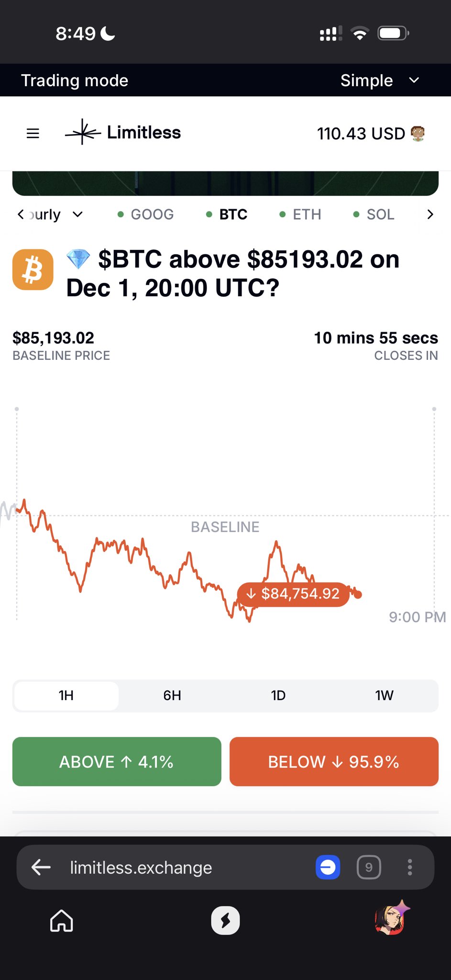Open the blue wallet extension icon
This screenshot has width=451, height=980.
(x=328, y=867)
